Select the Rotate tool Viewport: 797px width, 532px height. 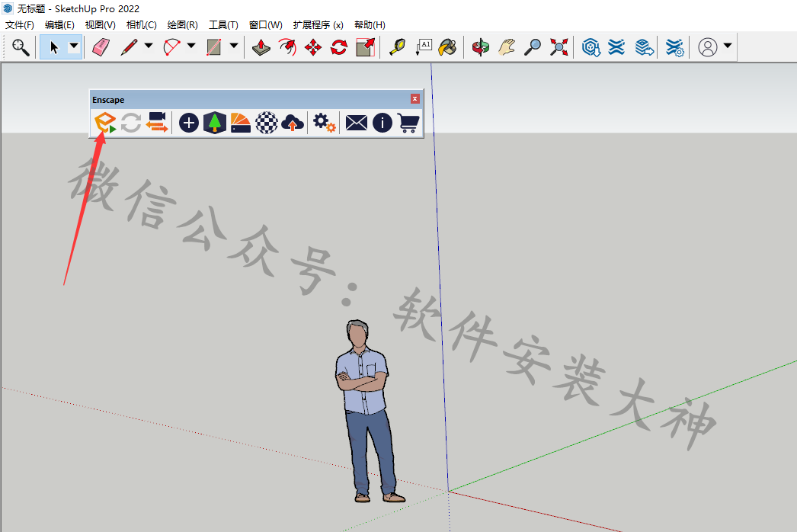click(339, 47)
